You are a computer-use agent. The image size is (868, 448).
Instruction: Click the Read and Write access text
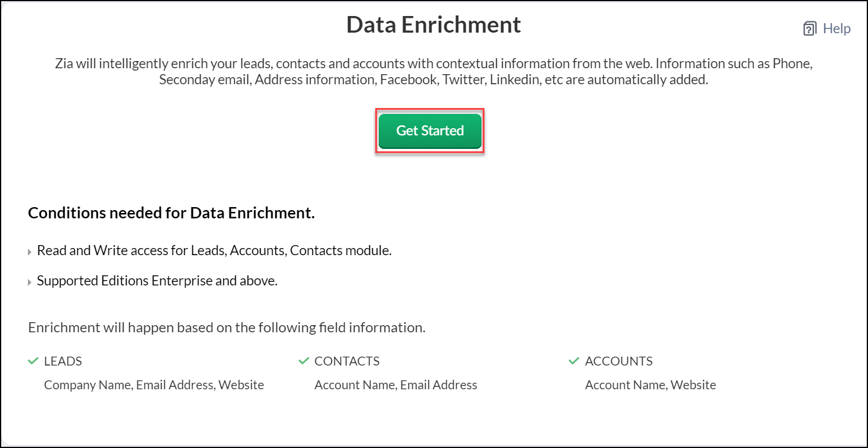click(x=214, y=250)
